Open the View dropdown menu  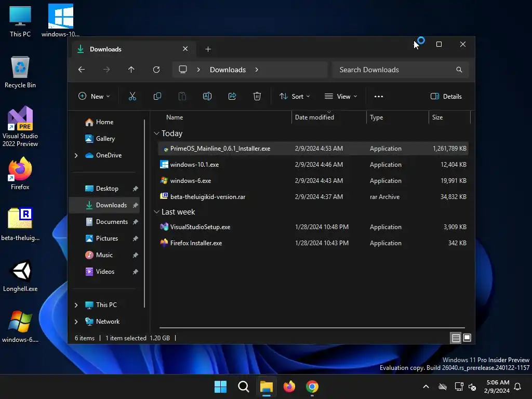[x=341, y=96]
